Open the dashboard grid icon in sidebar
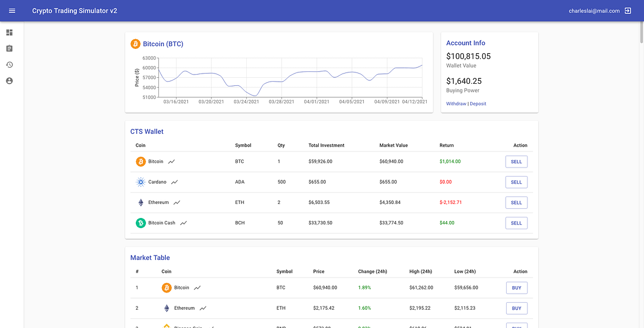The height and width of the screenshot is (328, 644). [x=9, y=32]
